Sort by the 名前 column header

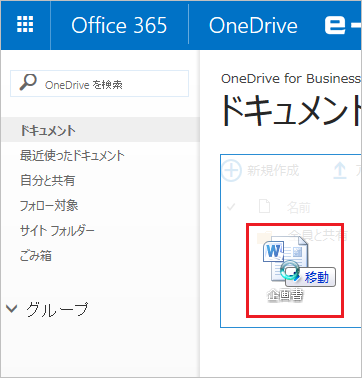click(x=299, y=208)
